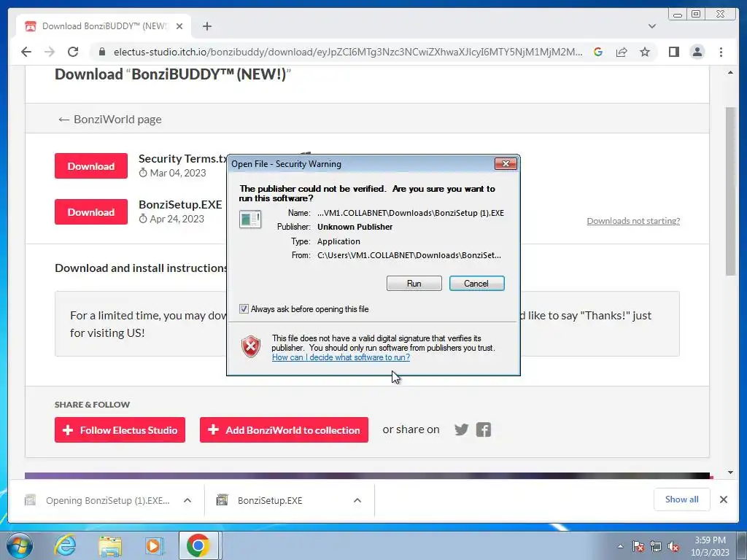The width and height of the screenshot is (747, 560).
Task: Click the Unknown Publisher text
Action: pyautogui.click(x=355, y=227)
